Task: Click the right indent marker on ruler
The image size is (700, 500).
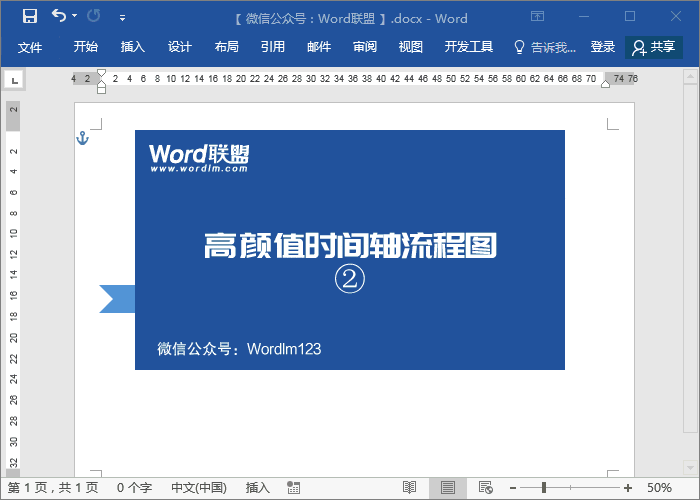Action: 605,84
